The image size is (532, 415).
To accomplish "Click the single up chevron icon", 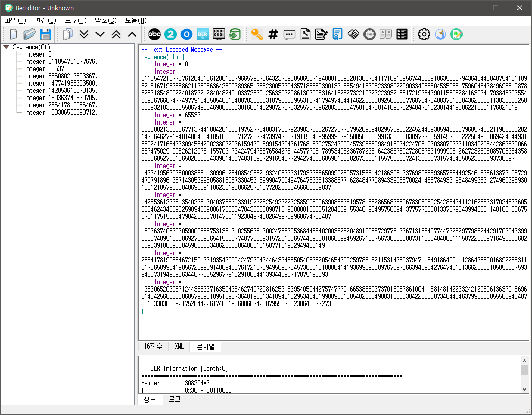I will point(132,34).
